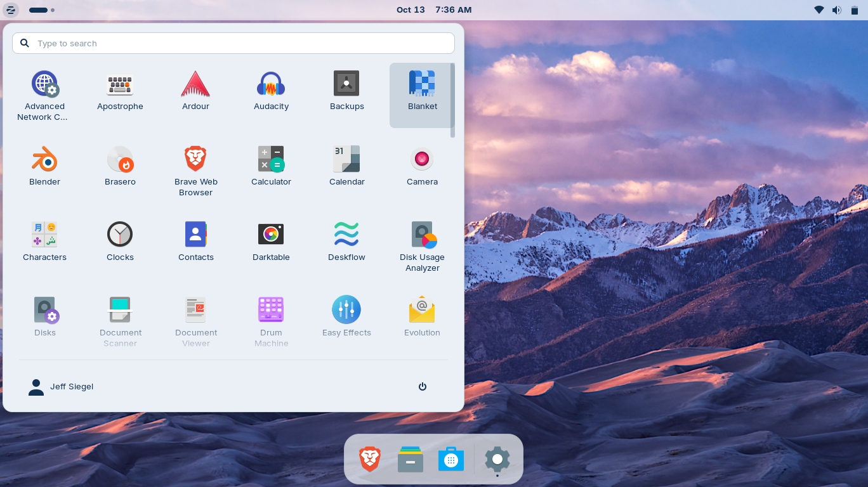Open the Contacts app

tap(195, 246)
